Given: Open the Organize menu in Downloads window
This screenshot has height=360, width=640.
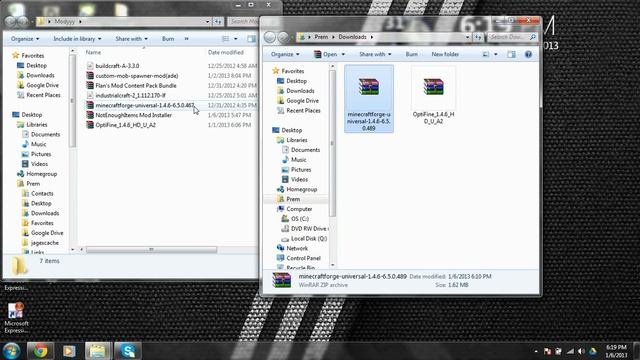Looking at the screenshot, I should pos(285,54).
